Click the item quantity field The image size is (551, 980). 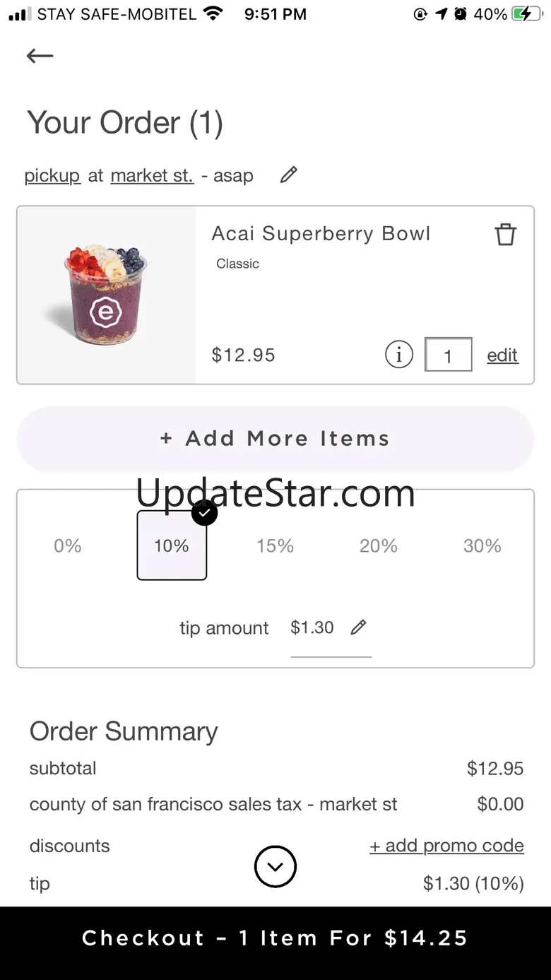tap(448, 355)
